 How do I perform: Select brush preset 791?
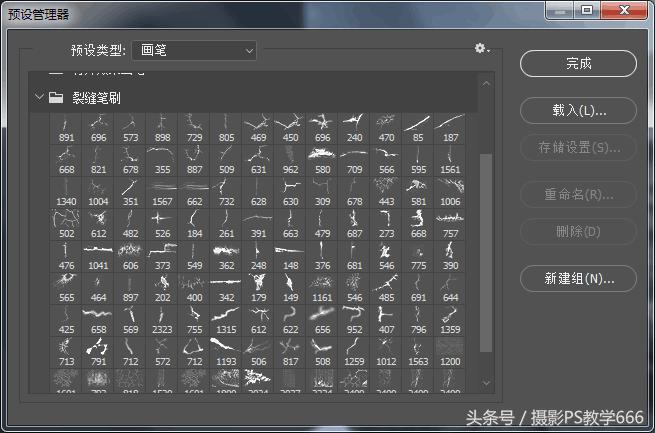pos(99,353)
